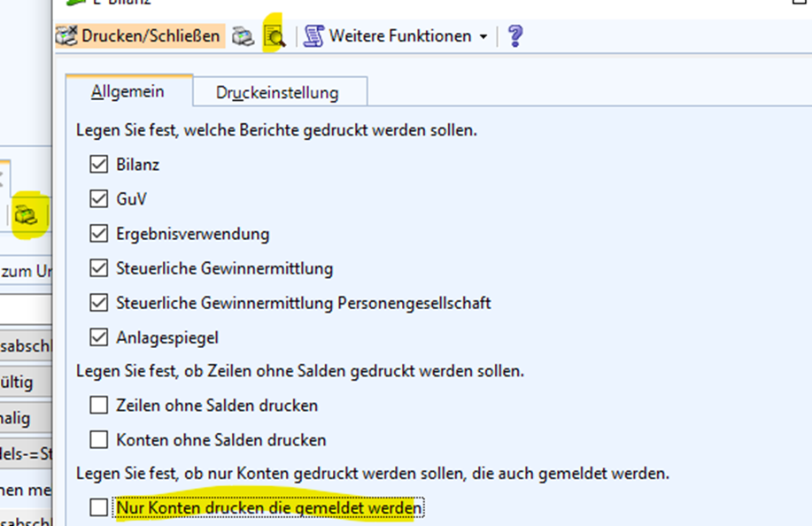Switch to the Druckeinstellung tab
Viewport: 812px width, 526px height.
(x=277, y=92)
